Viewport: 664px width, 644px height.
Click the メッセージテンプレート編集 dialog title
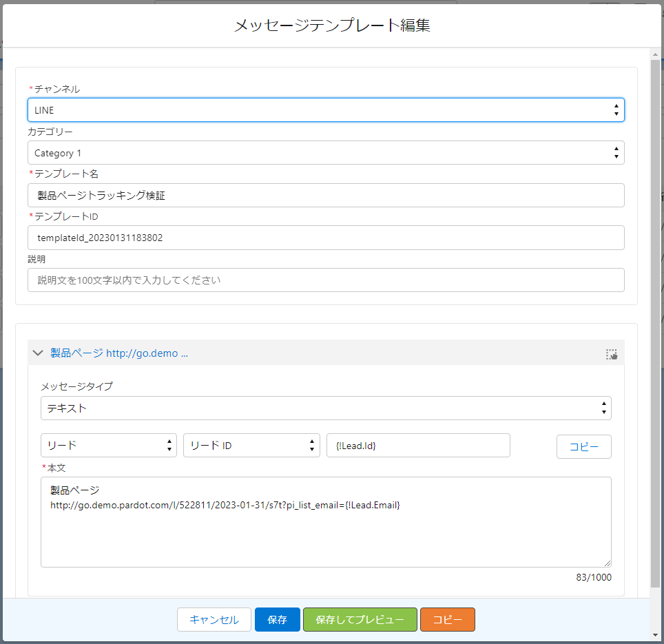[332, 25]
